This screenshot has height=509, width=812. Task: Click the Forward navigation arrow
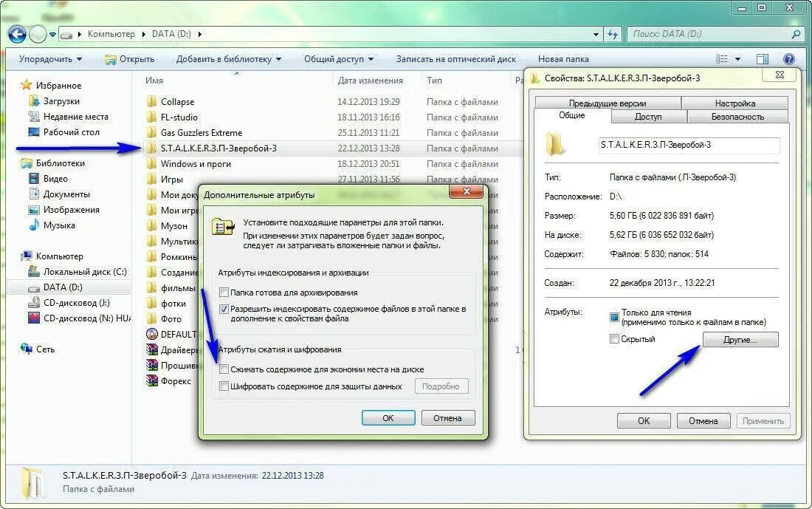click(38, 34)
